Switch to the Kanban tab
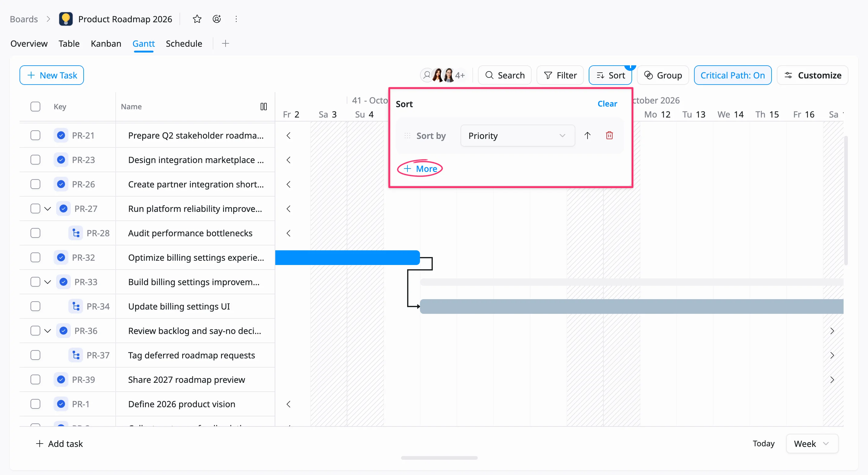868x475 pixels. click(x=106, y=43)
